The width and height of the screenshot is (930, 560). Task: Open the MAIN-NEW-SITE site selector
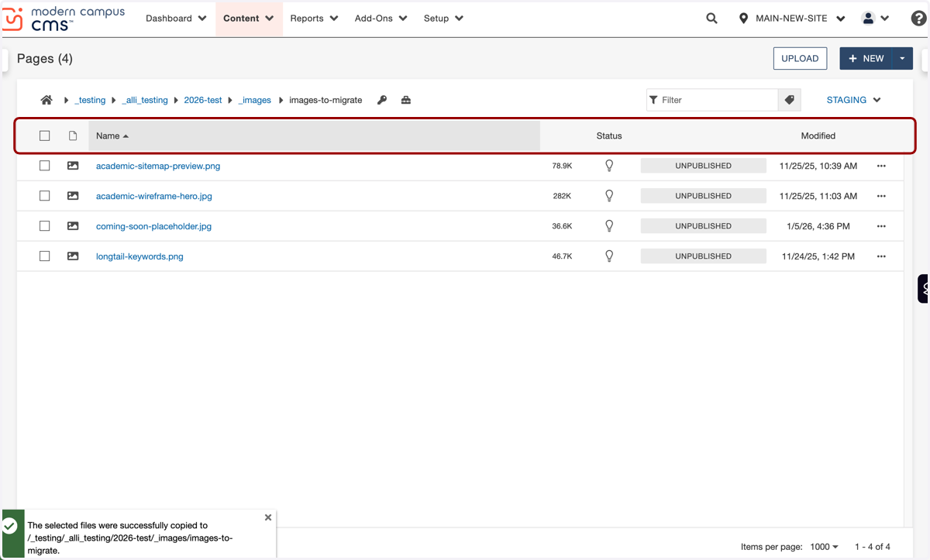click(791, 19)
